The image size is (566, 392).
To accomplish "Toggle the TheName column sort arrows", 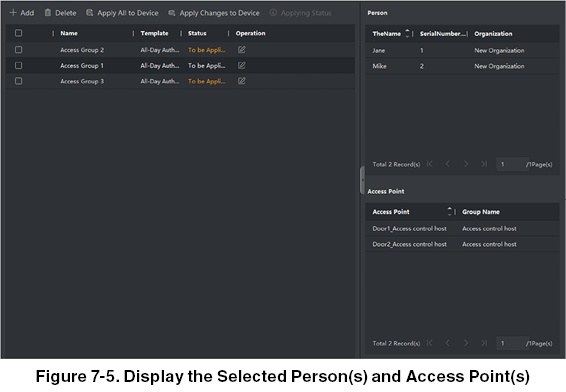I will pyautogui.click(x=407, y=33).
